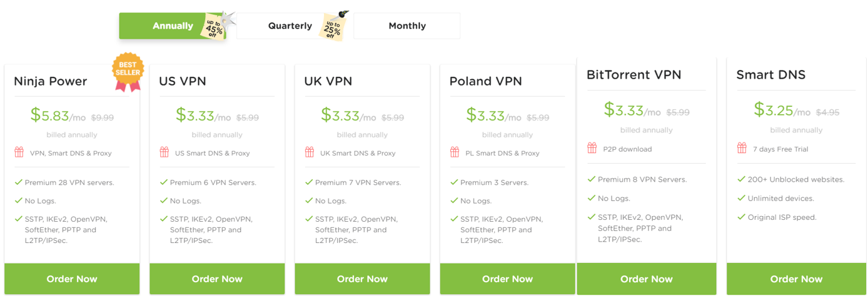Viewport: 868px width, 296px height.
Task: Click the gift icon beside PL Smart DNS & Proxy
Action: click(x=454, y=152)
